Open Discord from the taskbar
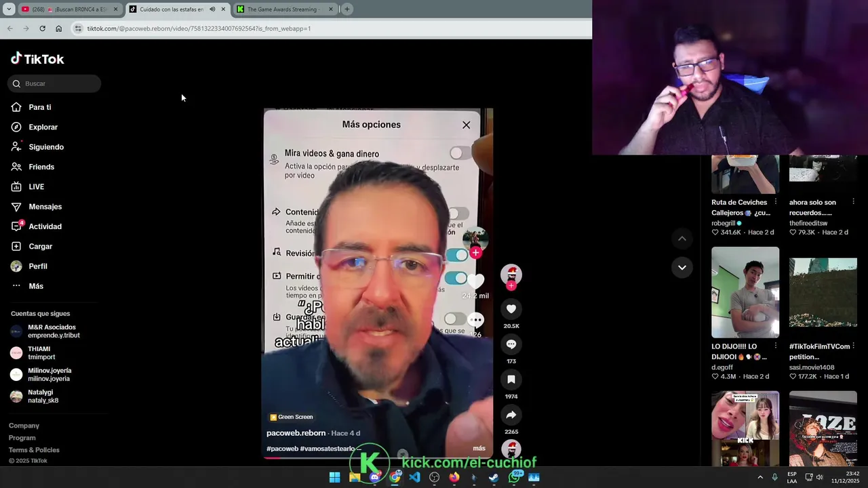This screenshot has width=868, height=488. pyautogui.click(x=375, y=477)
